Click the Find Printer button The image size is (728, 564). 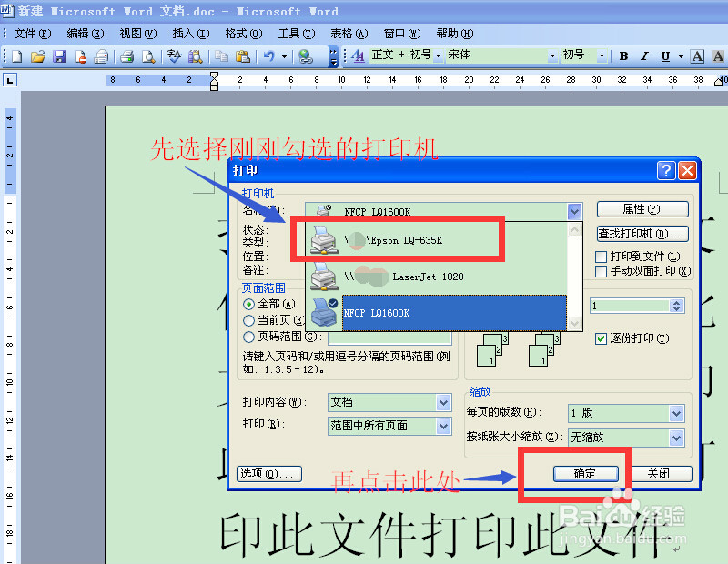pos(642,234)
